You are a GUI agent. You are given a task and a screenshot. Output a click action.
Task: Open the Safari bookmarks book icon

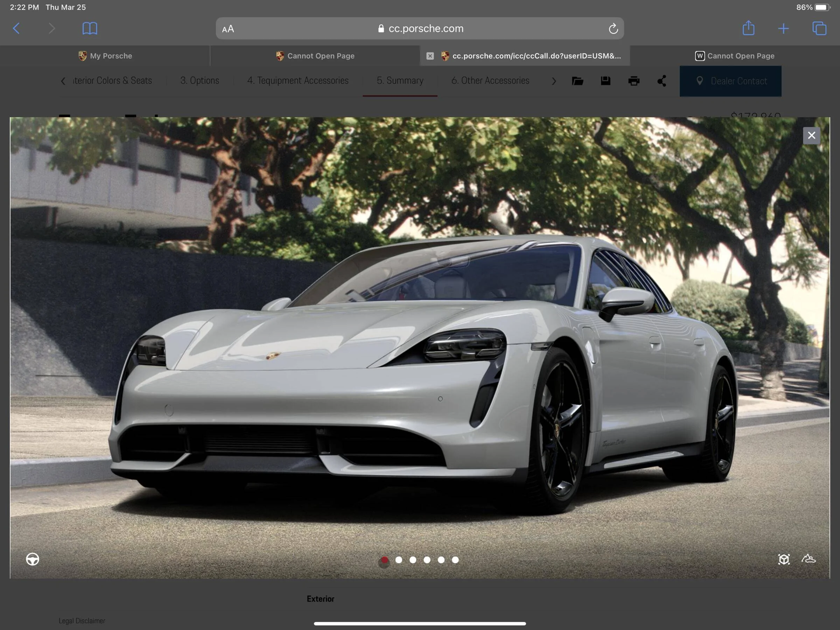90,28
